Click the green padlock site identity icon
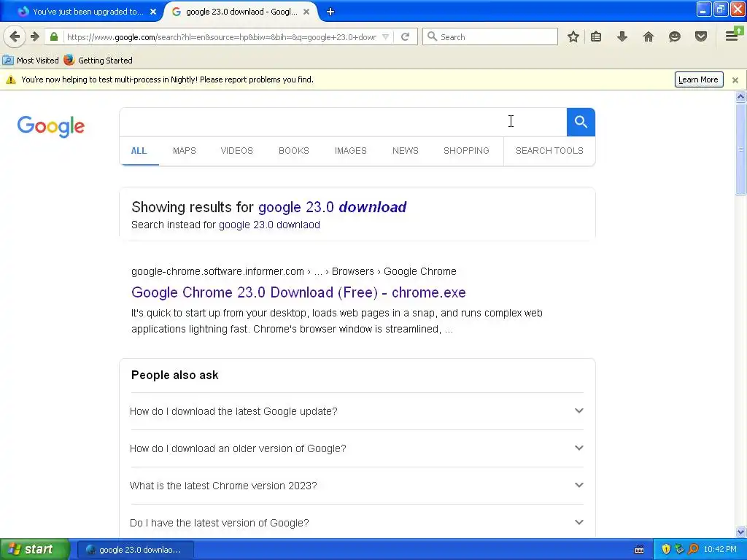This screenshot has width=747, height=560. click(x=54, y=36)
